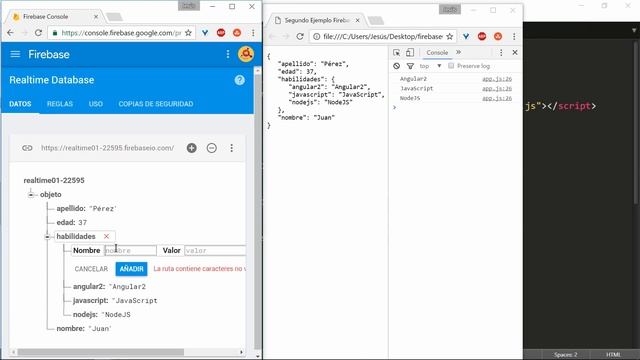This screenshot has height=360, width=640.
Task: Open Chrome menu in Segundo Ejemplo window
Action: click(x=514, y=36)
